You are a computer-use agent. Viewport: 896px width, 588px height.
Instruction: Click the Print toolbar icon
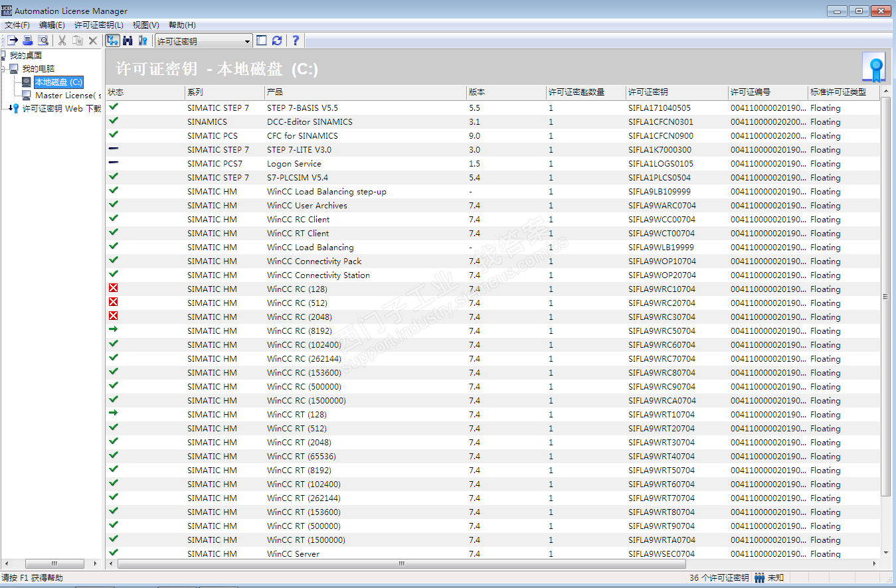point(28,40)
